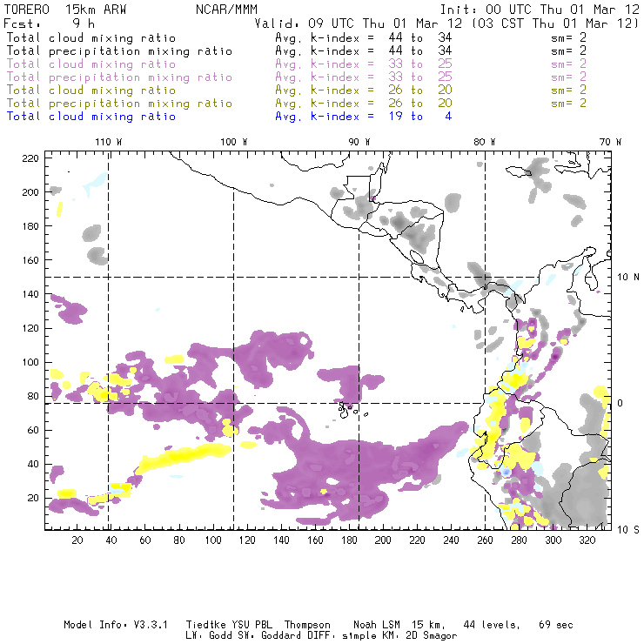Click 'YSU PBL' in the model info footer
The width and height of the screenshot is (644, 644).
point(252,625)
